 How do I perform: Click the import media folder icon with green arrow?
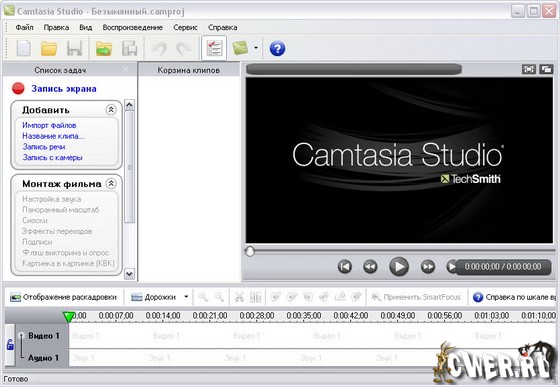click(104, 48)
